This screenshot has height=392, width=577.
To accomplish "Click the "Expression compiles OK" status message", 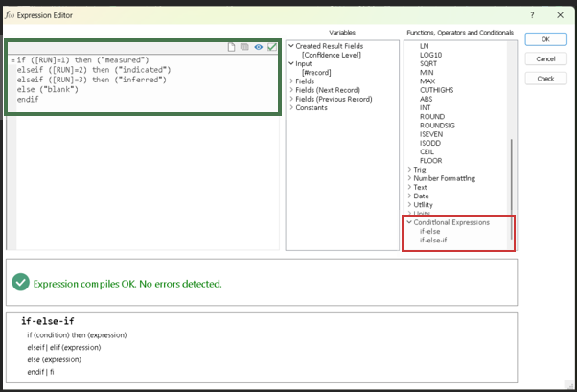I will (127, 284).
